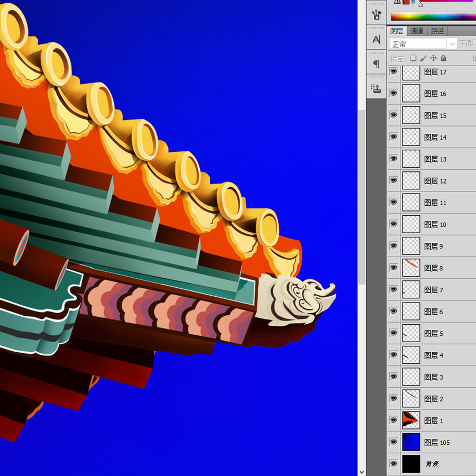Toggle visibility of 图层 1
The height and width of the screenshot is (476, 476).
[x=393, y=420]
